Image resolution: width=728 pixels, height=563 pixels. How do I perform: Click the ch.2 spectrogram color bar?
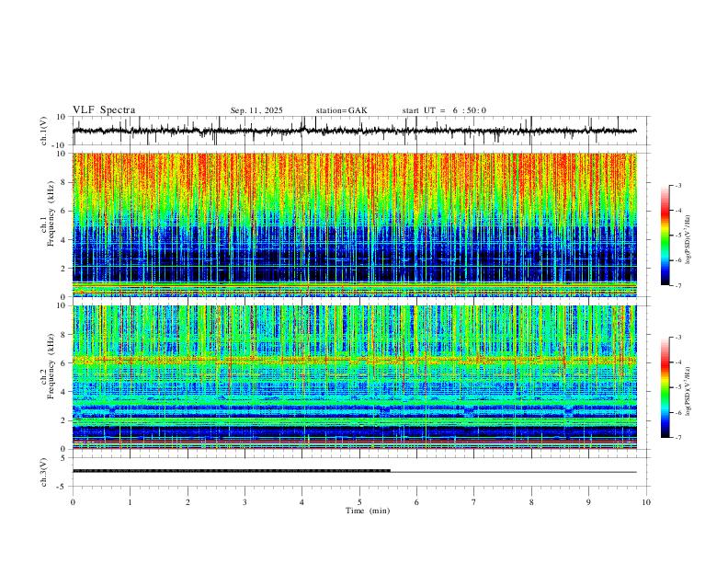pyautogui.click(x=665, y=387)
